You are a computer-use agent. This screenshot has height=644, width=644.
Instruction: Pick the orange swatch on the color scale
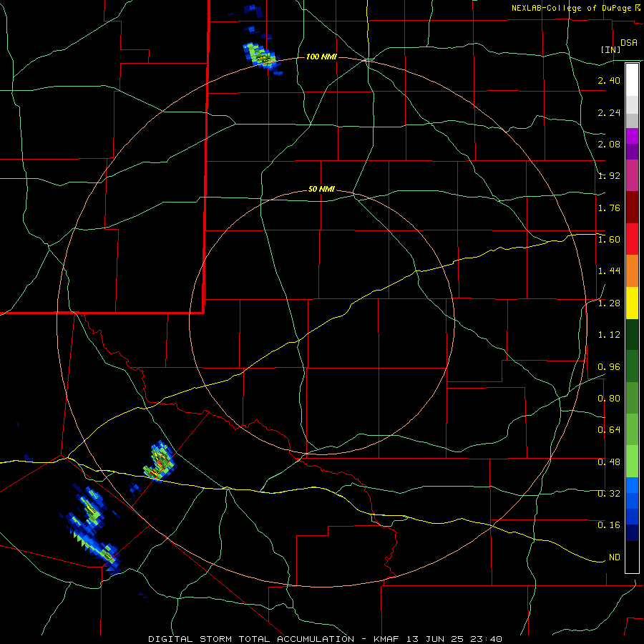tap(632, 271)
